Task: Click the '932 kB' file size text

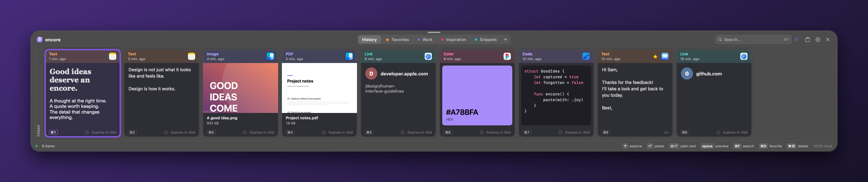Action: (x=213, y=123)
